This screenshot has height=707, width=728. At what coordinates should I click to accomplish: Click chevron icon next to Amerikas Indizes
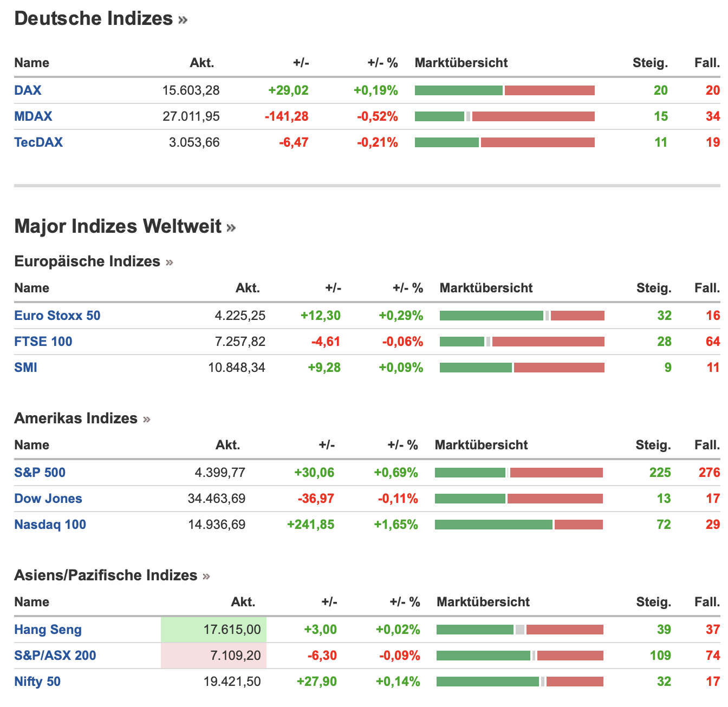coord(147,420)
